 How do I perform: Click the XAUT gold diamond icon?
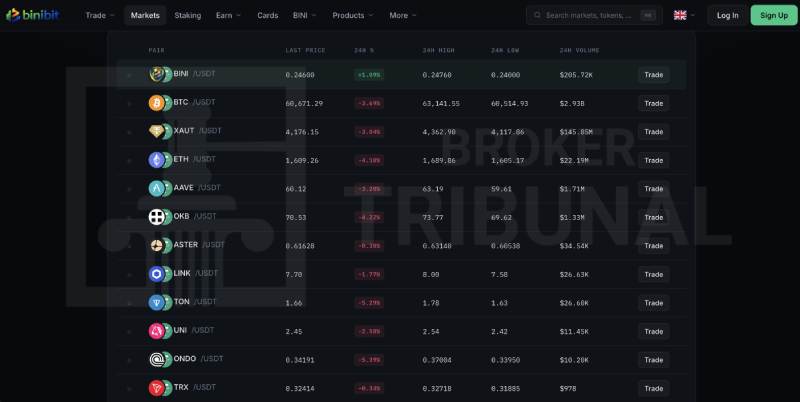(x=157, y=132)
